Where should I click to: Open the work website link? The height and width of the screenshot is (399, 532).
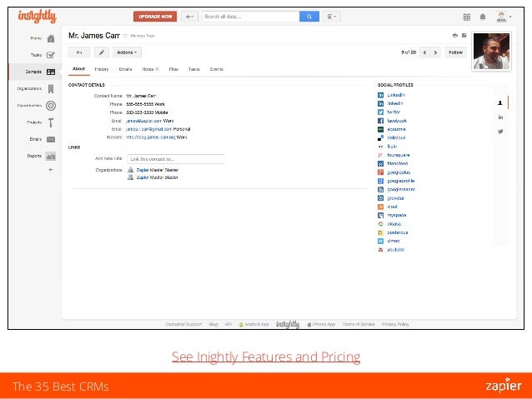[151, 137]
